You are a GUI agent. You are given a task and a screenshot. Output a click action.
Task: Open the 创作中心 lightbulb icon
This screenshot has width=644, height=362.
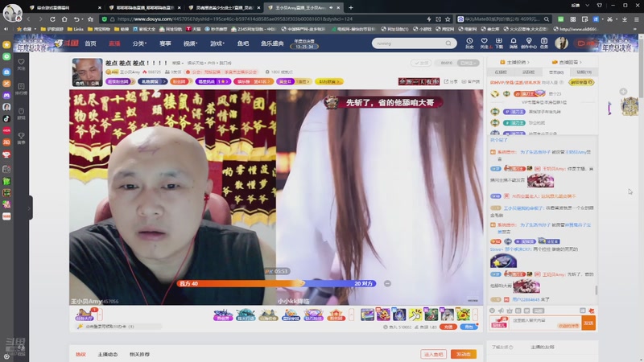coord(529,43)
